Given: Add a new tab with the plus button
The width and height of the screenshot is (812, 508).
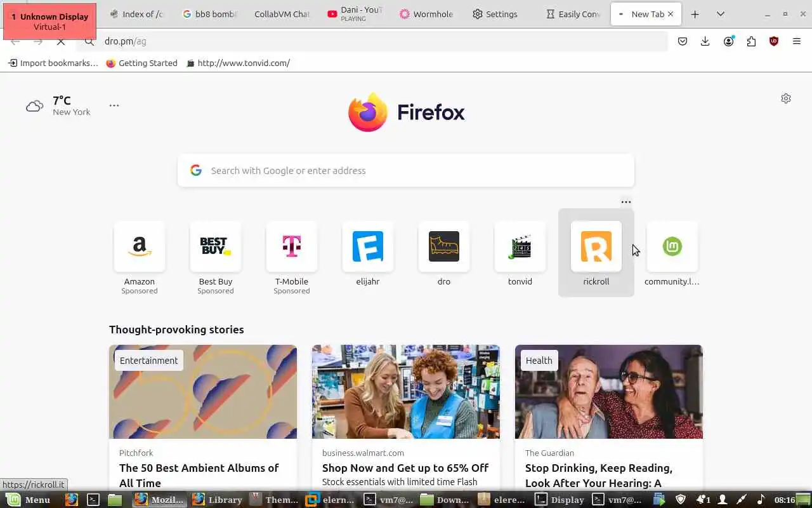Looking at the screenshot, I should click(x=695, y=14).
